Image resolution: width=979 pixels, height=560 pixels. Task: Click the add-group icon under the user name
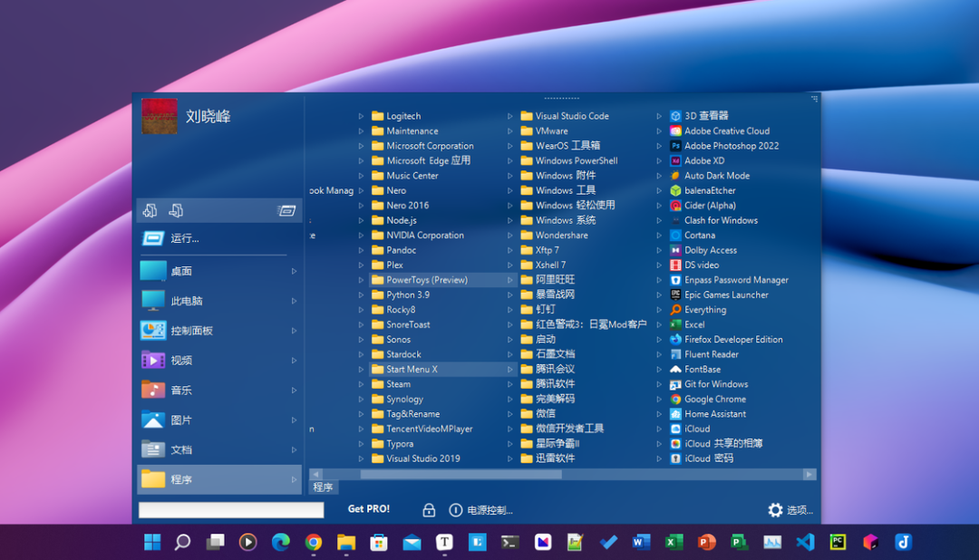pos(150,210)
